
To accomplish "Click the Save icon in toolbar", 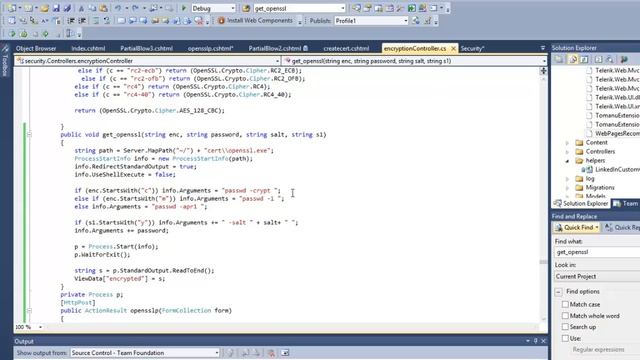I will click(x=56, y=8).
